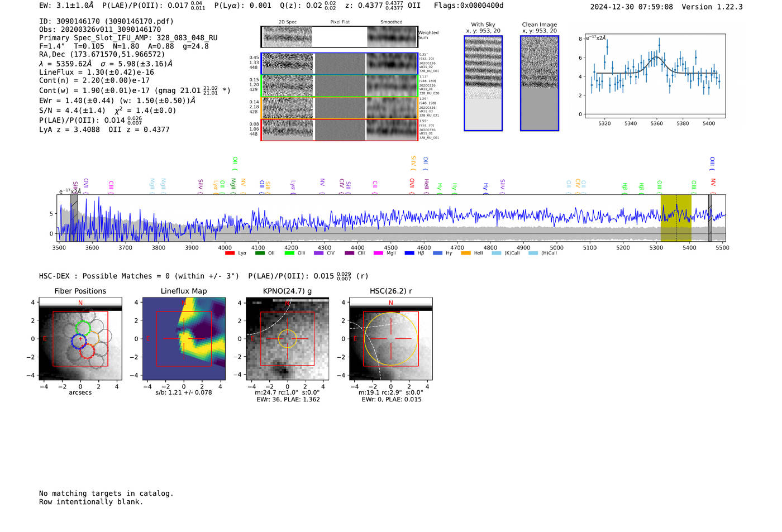
Task: Click the ID: 3090146170 text line
Action: point(106,21)
